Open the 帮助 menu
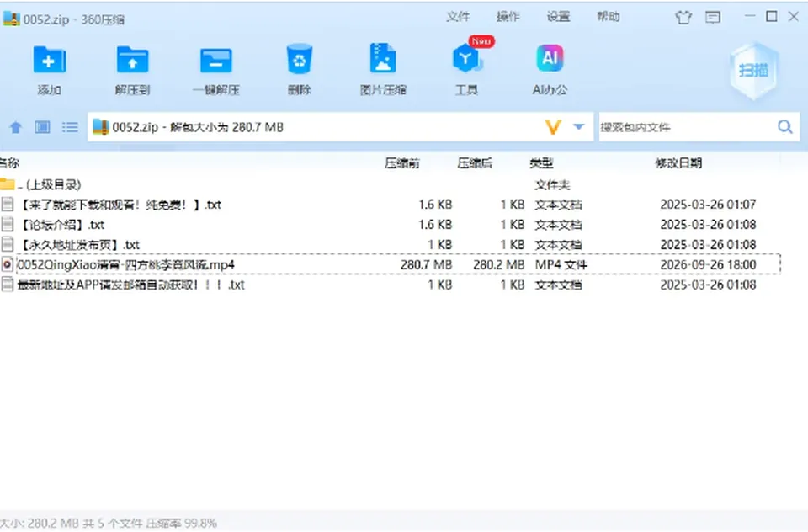The image size is (808, 532). 609,17
